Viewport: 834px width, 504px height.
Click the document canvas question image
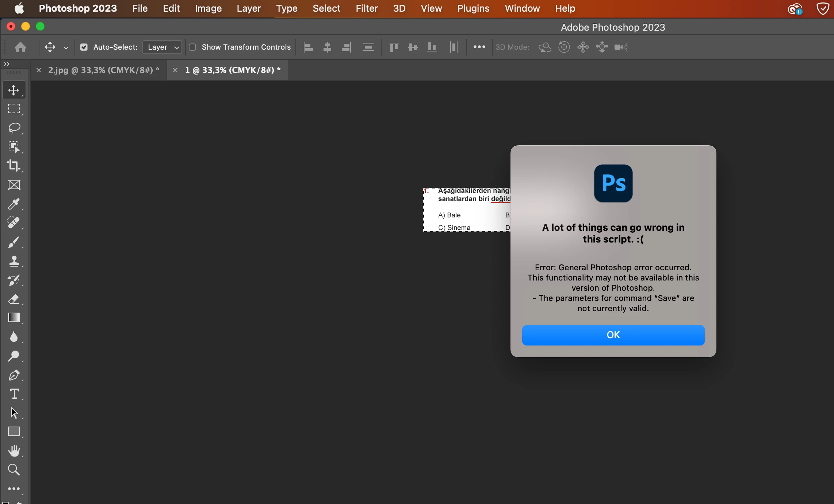pos(467,210)
